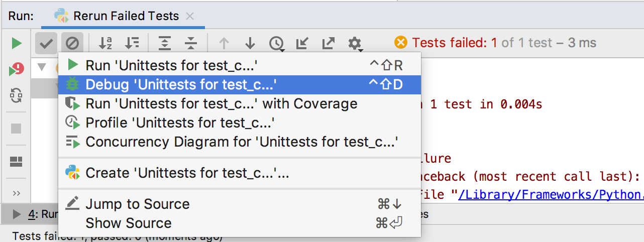Click the grey Stop button
This screenshot has width=644, height=242.
(17, 129)
